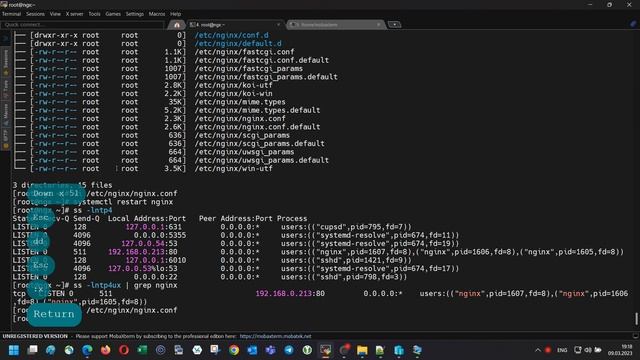
Task: Switch the ENG input language indicator
Action: point(562,350)
